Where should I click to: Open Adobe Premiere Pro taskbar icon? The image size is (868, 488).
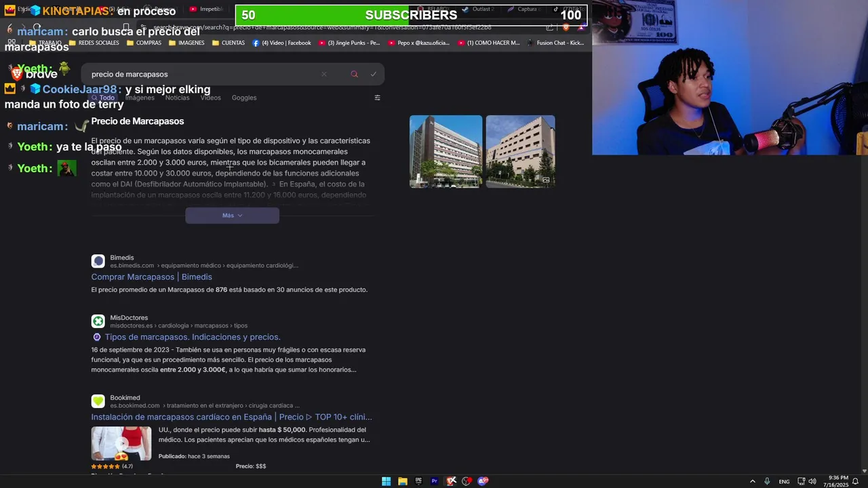click(435, 481)
